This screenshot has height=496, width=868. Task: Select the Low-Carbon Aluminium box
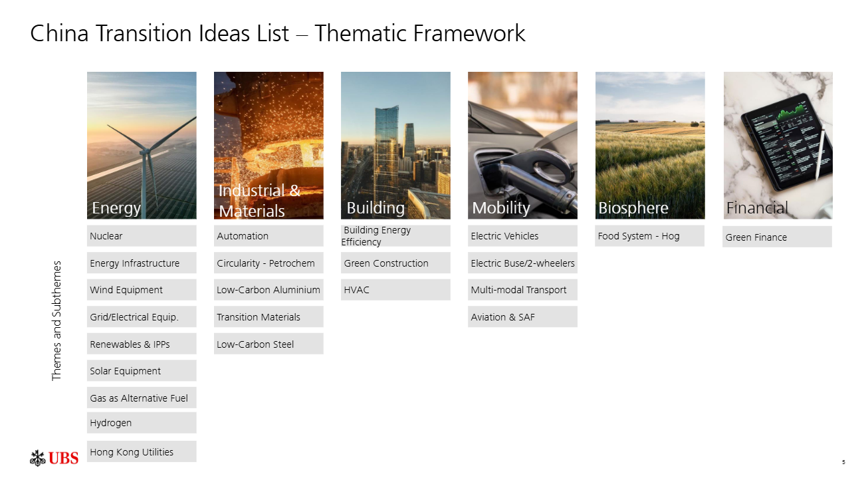point(269,290)
